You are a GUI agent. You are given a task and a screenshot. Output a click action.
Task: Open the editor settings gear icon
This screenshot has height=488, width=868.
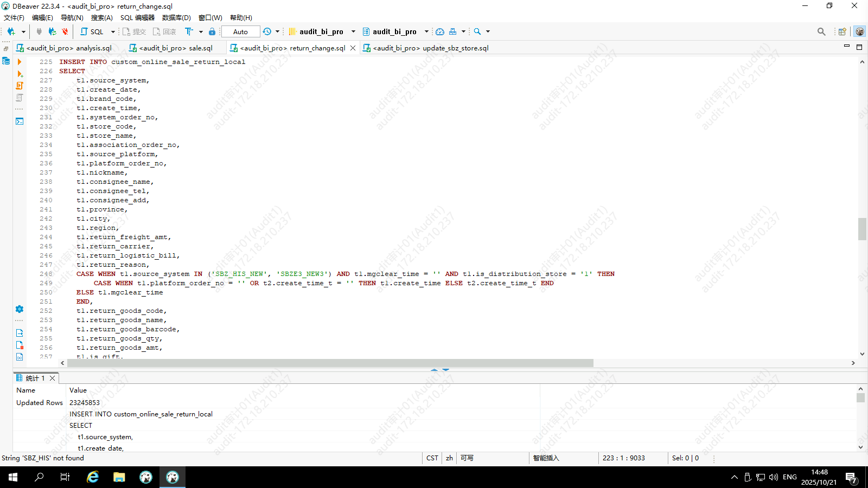pos(20,309)
